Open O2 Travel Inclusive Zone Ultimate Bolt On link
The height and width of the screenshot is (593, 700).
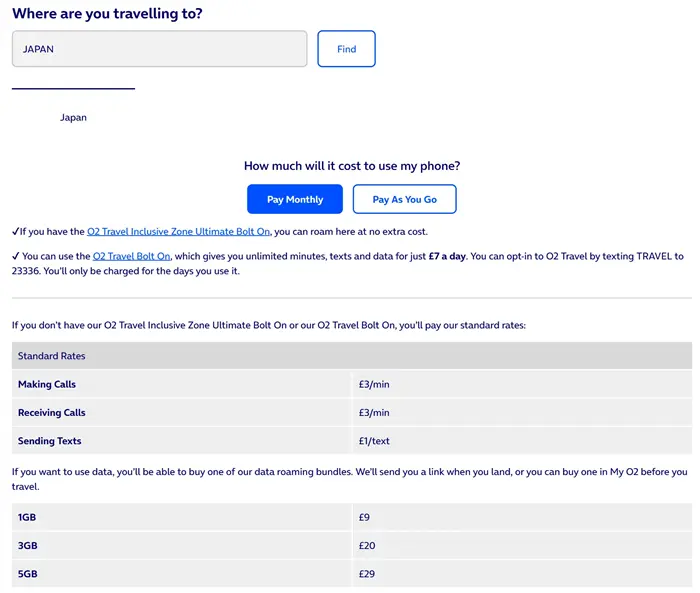[x=178, y=232]
